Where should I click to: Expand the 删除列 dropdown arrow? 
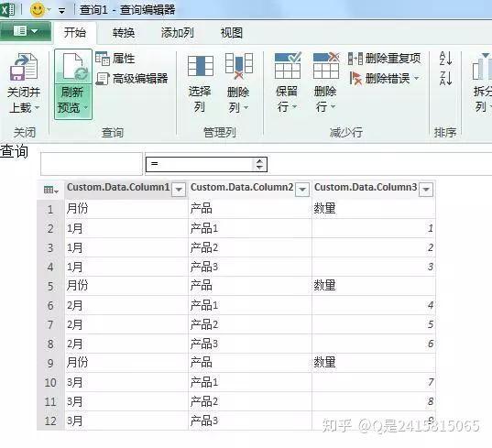tap(246, 107)
